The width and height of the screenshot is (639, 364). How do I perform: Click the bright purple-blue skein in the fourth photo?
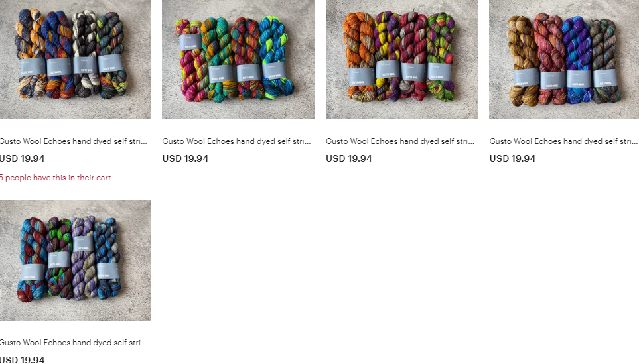577,59
